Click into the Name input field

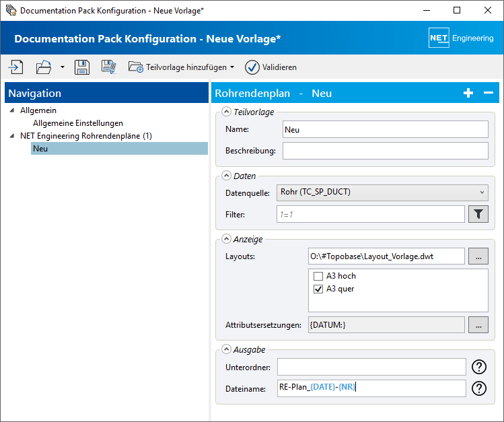pos(386,129)
